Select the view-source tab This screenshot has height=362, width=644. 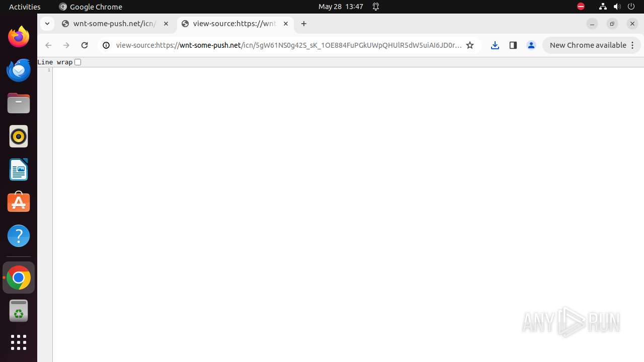[234, 24]
